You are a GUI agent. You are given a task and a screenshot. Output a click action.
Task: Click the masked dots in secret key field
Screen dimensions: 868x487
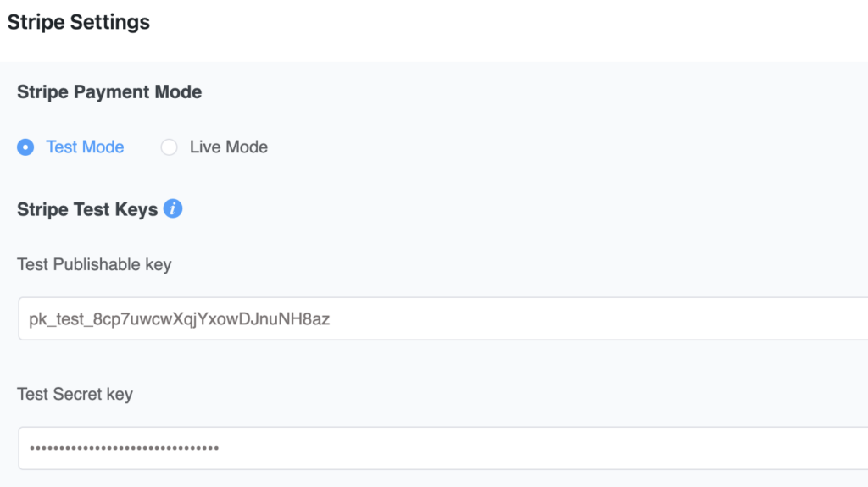124,448
